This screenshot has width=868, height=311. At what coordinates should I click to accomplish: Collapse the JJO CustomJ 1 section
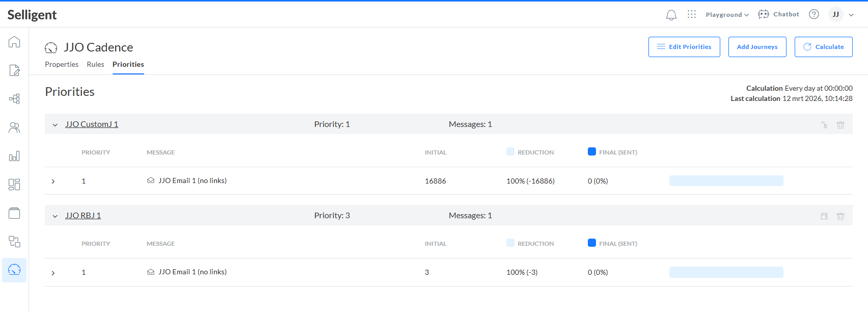pyautogui.click(x=55, y=125)
